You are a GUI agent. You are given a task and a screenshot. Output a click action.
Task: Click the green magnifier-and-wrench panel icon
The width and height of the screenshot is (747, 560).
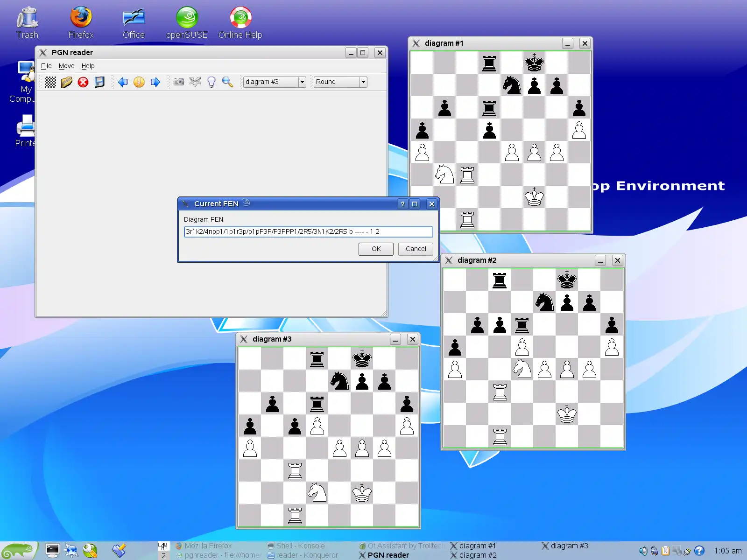pyautogui.click(x=90, y=551)
